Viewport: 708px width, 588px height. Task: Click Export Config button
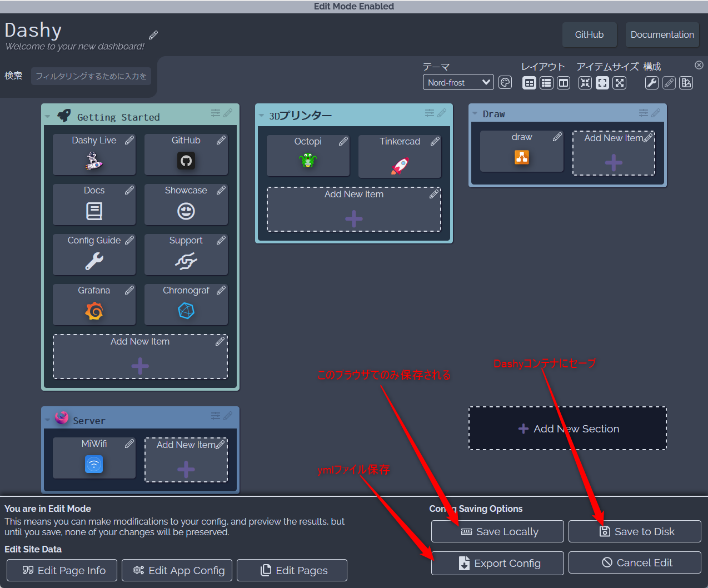[497, 563]
